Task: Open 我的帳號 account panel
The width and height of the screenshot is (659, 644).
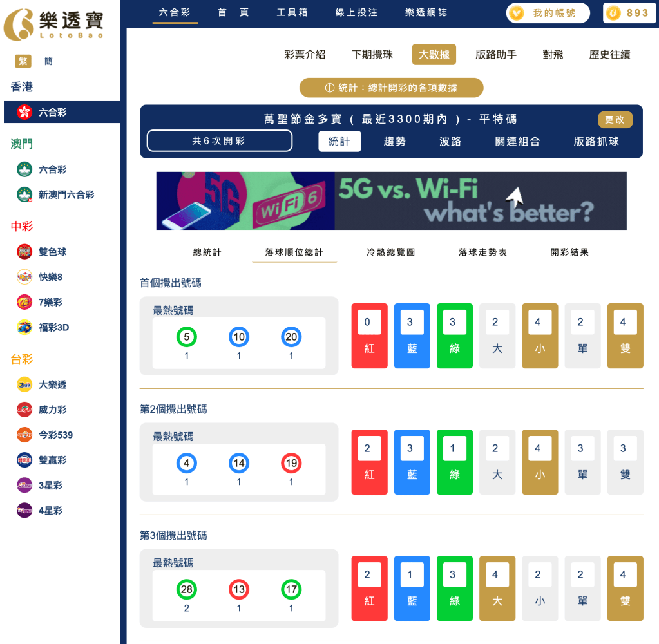Action: pyautogui.click(x=547, y=12)
